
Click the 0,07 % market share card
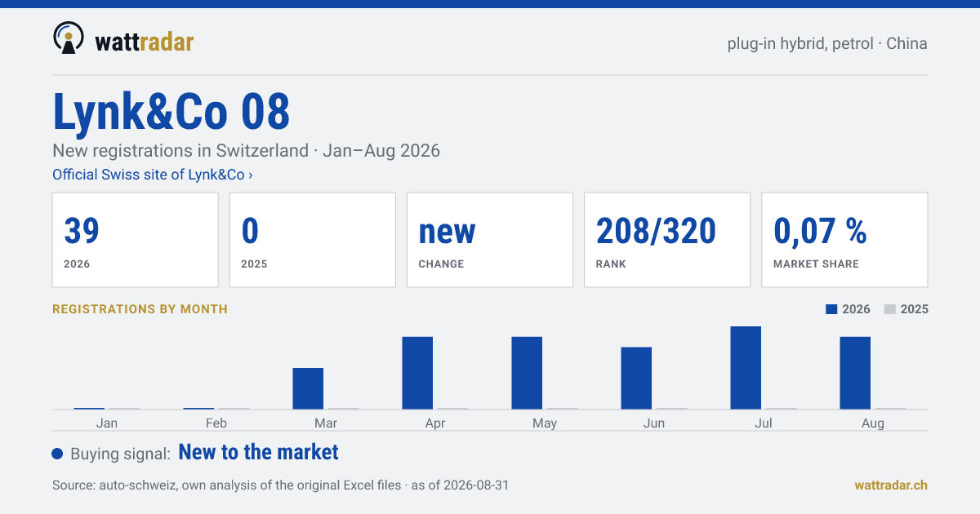[x=844, y=240]
